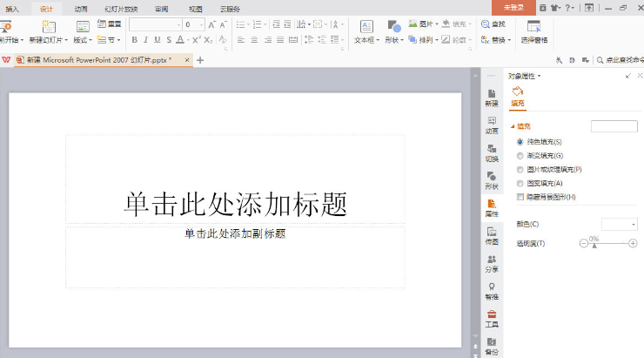Viewport: 644px width, 358px height.
Task: Click the clear formatting eraser icon
Action: [223, 39]
